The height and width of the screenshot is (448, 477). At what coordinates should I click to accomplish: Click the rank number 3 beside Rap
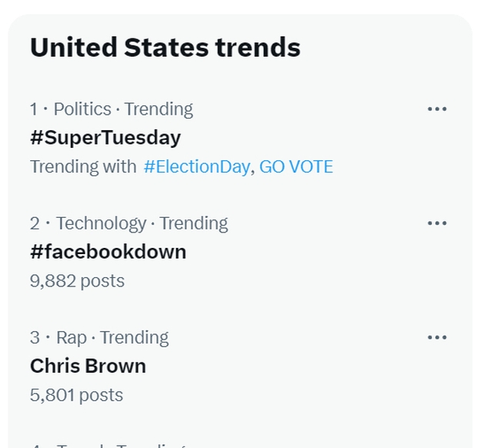pyautogui.click(x=35, y=337)
